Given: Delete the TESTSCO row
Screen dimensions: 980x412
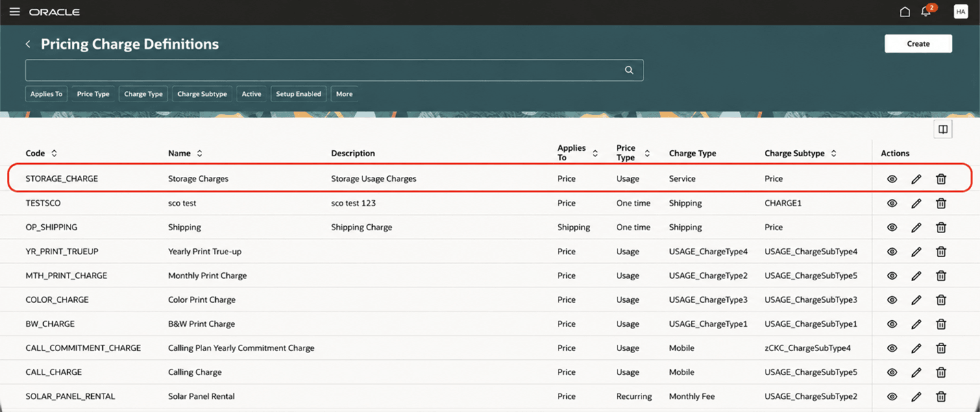Looking at the screenshot, I should (x=941, y=204).
